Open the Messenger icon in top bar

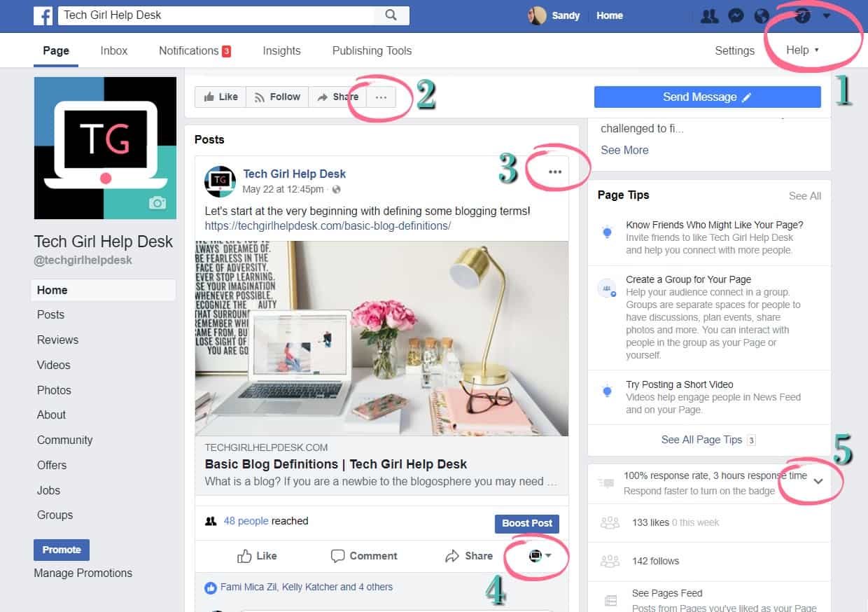point(735,15)
